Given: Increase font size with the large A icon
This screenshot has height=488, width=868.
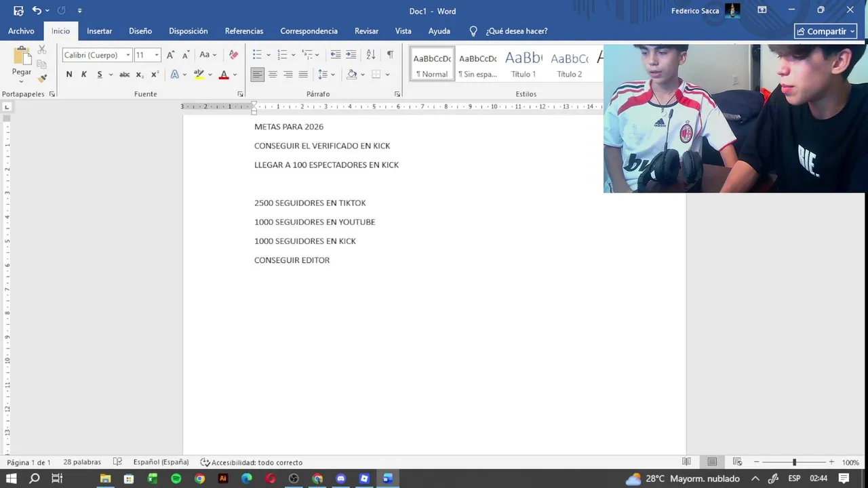Looking at the screenshot, I should point(170,55).
